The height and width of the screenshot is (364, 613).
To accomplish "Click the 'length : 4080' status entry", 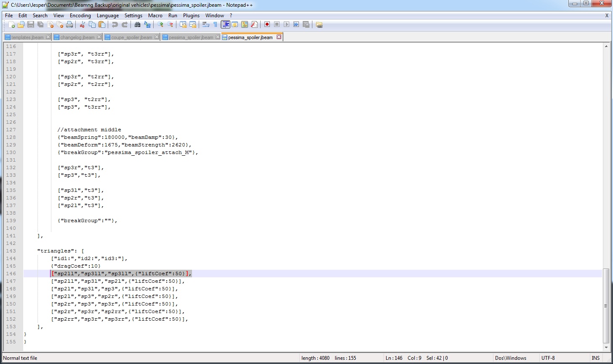I will tap(315, 358).
